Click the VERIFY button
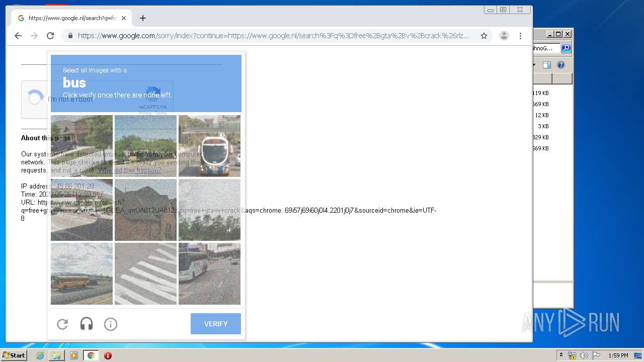The width and height of the screenshot is (644, 362). click(x=216, y=324)
